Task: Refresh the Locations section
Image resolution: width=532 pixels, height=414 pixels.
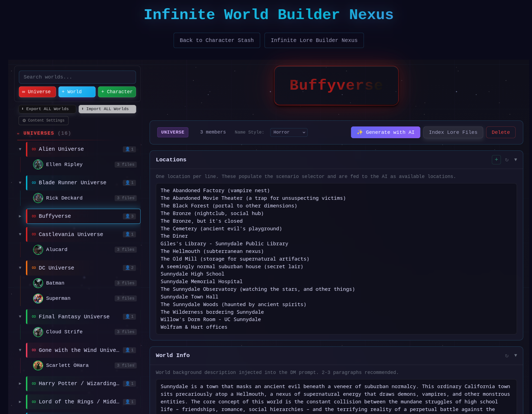Action: [507, 160]
